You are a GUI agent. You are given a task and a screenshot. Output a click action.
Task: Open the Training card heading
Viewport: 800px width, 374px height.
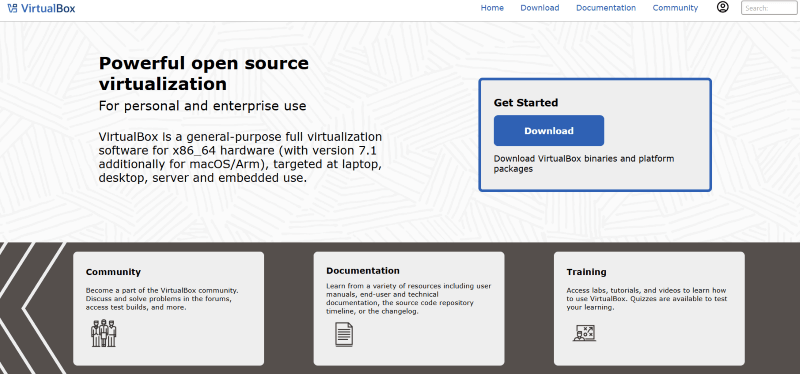pyautogui.click(x=586, y=272)
